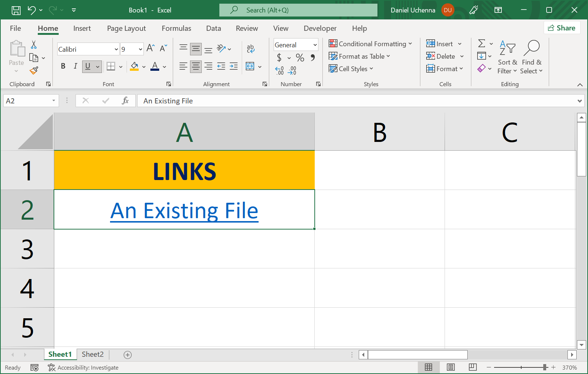Toggle Wrap Text on cell A2
The image size is (588, 374).
coord(251,48)
